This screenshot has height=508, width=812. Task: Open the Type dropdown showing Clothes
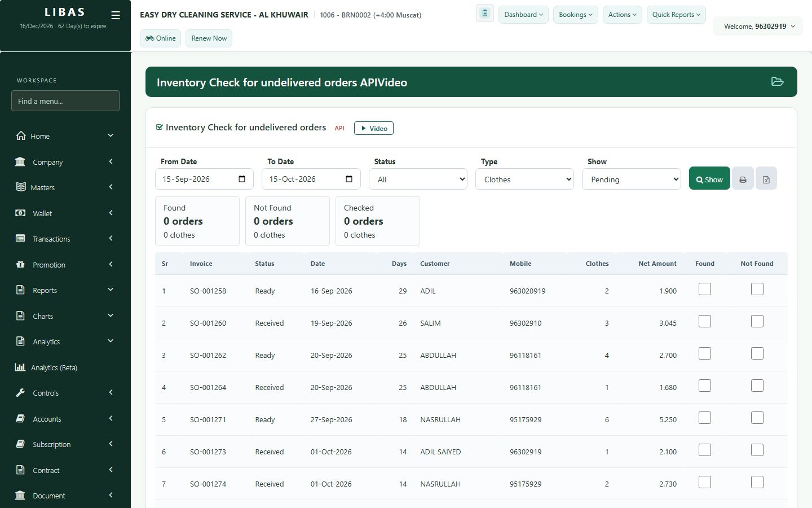[524, 179]
